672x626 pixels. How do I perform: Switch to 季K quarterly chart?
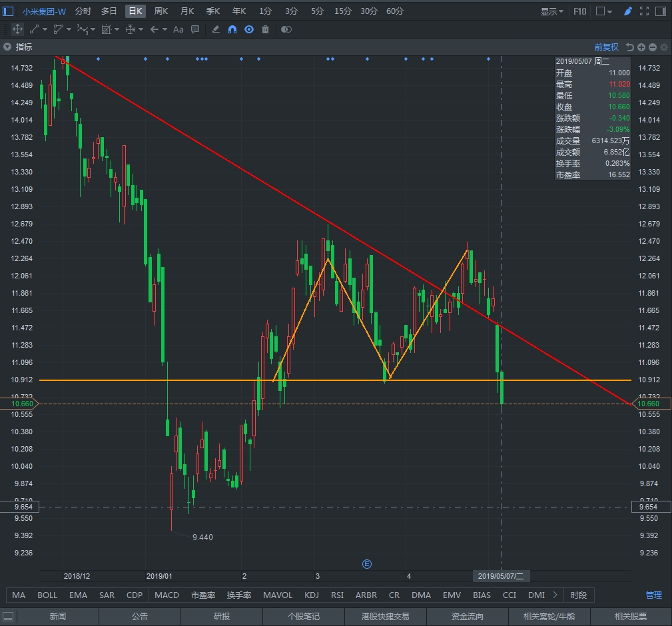click(213, 11)
